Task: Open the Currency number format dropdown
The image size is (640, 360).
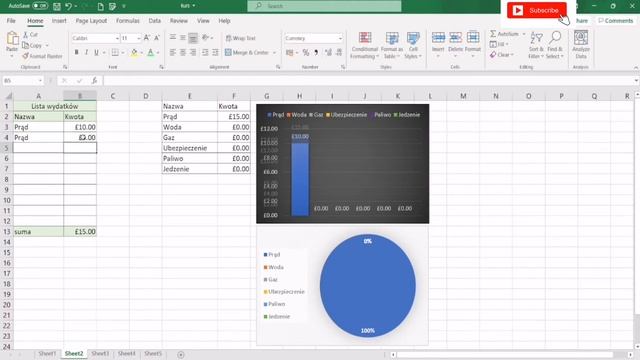Action: coord(340,38)
